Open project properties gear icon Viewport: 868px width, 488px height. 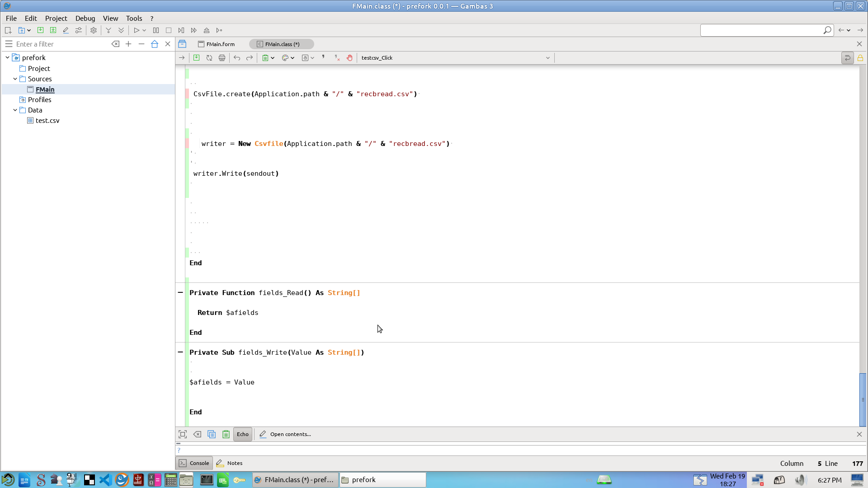pos(94,30)
